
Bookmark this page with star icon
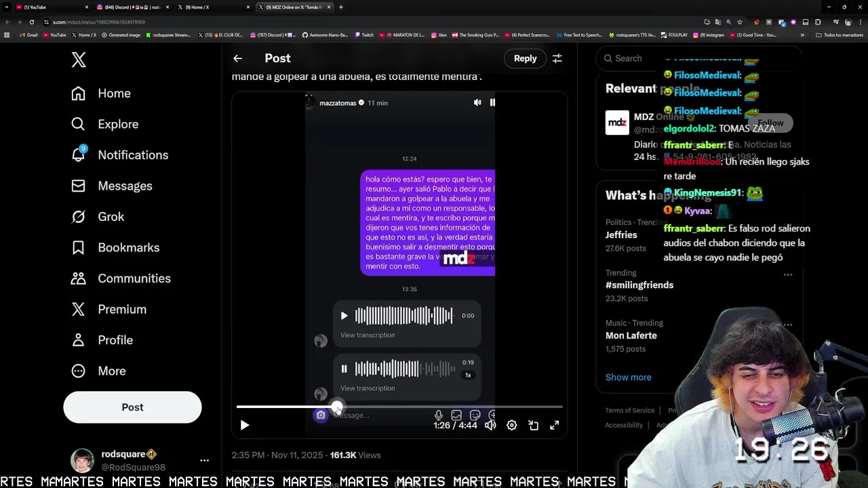[x=739, y=22]
